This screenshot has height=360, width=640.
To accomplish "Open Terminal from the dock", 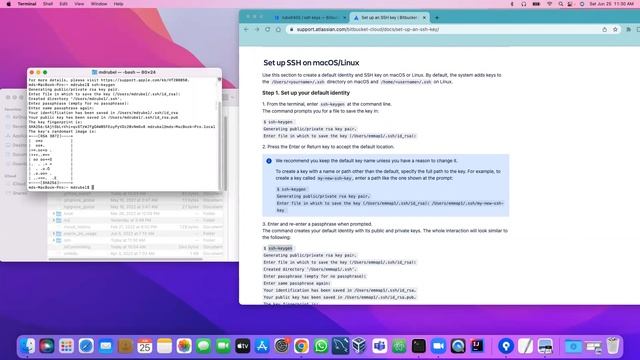I will [419, 346].
